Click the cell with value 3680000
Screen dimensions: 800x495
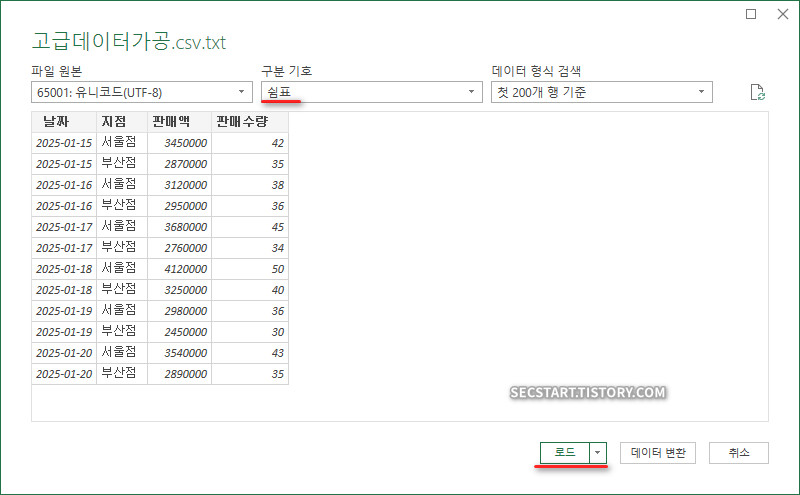pyautogui.click(x=180, y=227)
